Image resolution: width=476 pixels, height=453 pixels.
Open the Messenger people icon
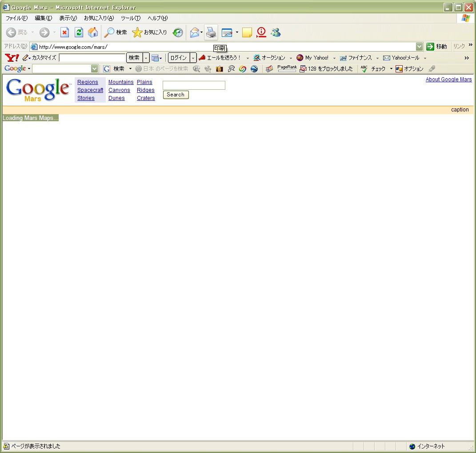(276, 32)
